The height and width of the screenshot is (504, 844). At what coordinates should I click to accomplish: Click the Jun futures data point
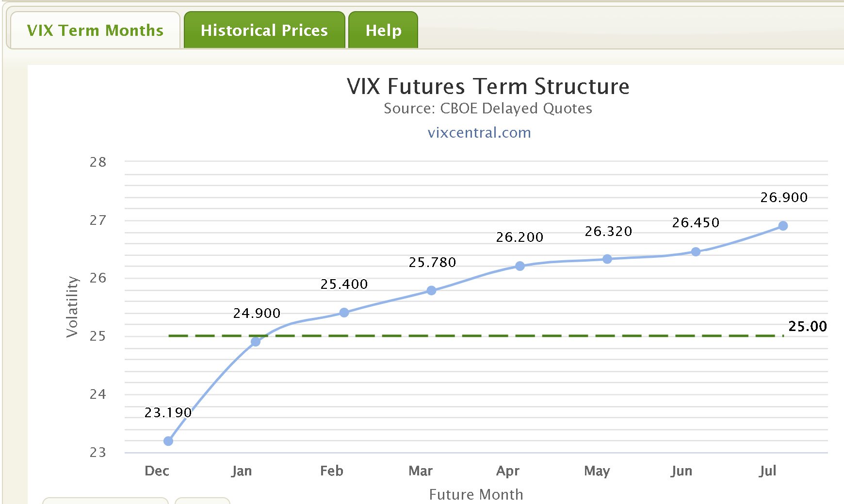pos(696,252)
